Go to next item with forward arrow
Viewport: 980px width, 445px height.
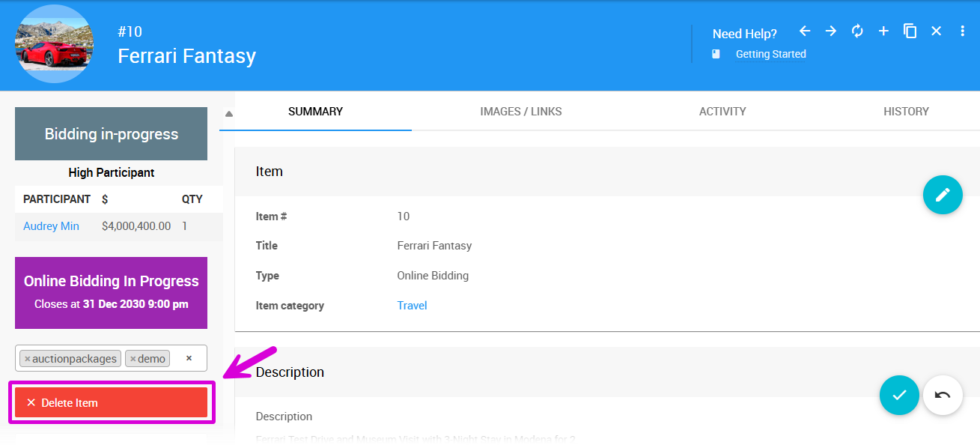(x=831, y=31)
